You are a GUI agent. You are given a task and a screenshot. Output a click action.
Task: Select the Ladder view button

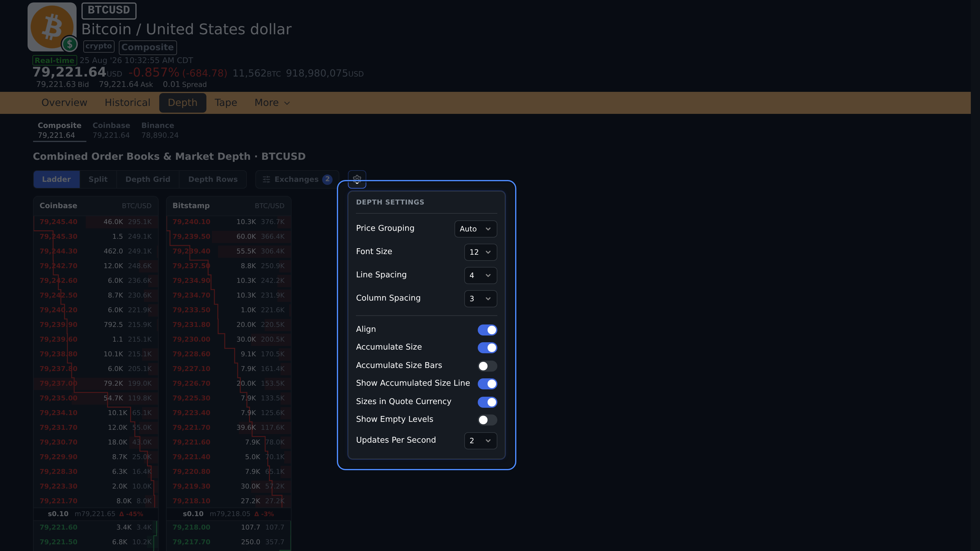[x=56, y=179]
